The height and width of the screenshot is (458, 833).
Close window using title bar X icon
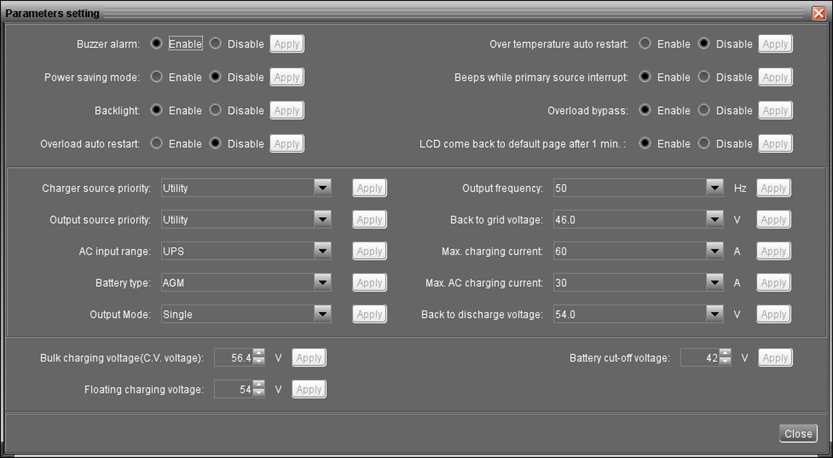tap(819, 12)
